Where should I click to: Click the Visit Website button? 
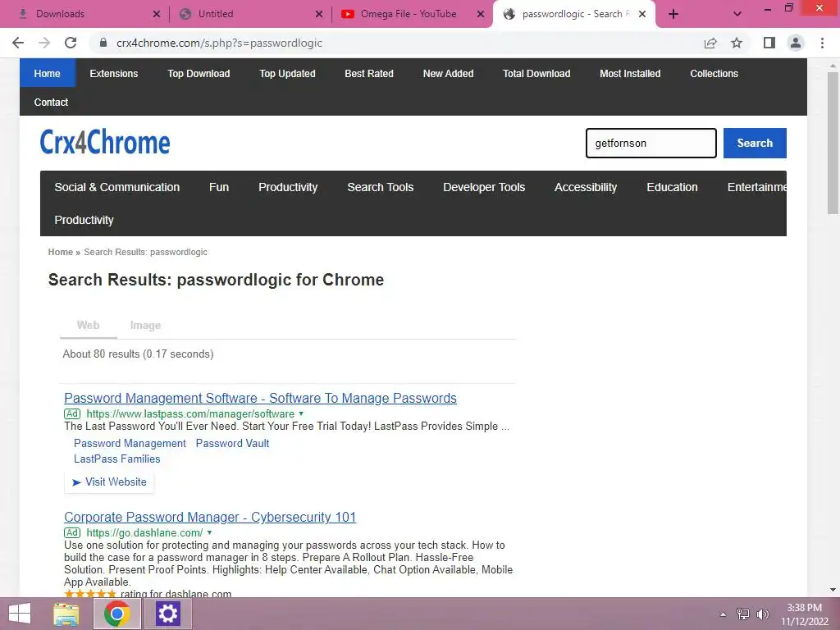(109, 482)
